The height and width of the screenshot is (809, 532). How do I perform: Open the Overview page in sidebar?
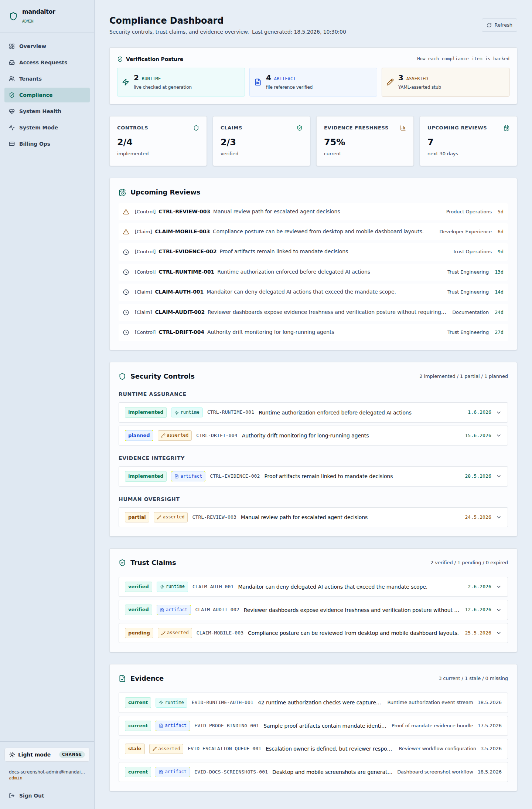(47, 46)
